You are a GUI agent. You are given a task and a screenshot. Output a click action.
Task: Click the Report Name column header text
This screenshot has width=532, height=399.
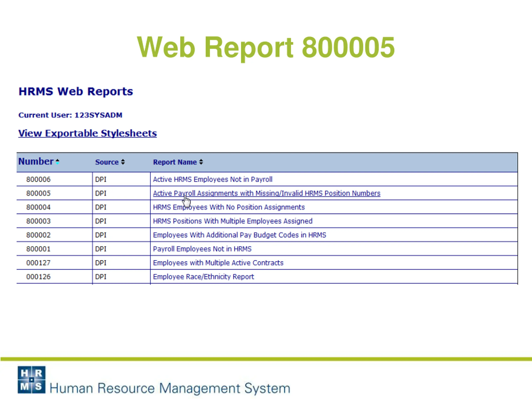175,162
